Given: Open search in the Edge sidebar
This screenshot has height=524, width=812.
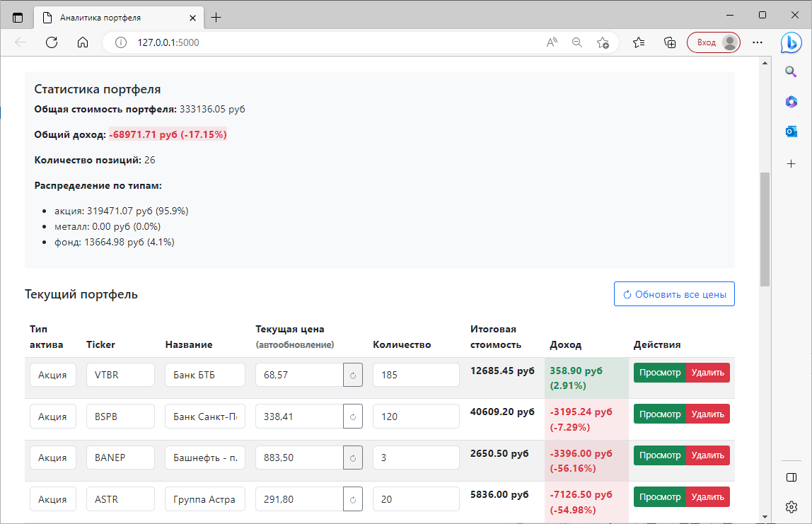Looking at the screenshot, I should [791, 71].
